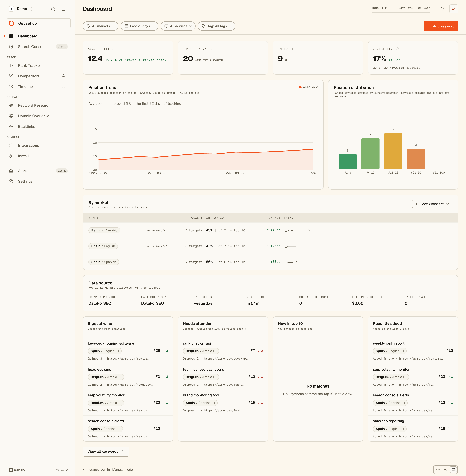Click the yellow #11-20 distribution bar
The width and height of the screenshot is (466, 476).
pyautogui.click(x=393, y=151)
